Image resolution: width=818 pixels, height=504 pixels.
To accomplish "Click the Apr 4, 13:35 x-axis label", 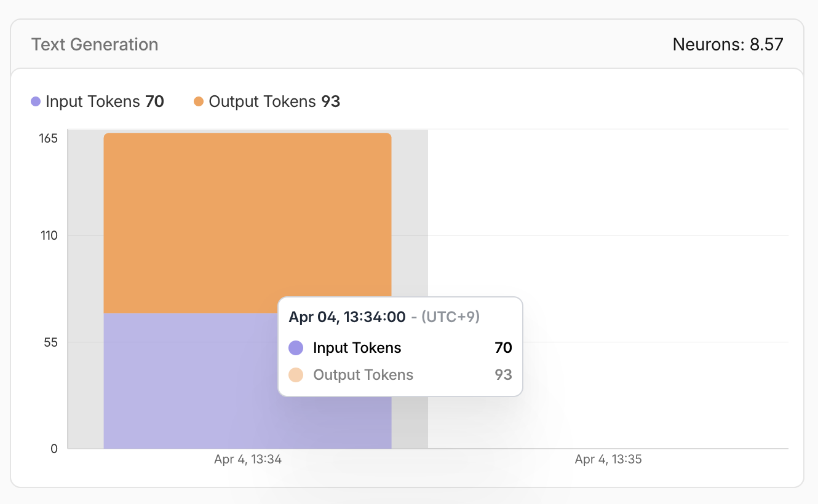I will [608, 459].
